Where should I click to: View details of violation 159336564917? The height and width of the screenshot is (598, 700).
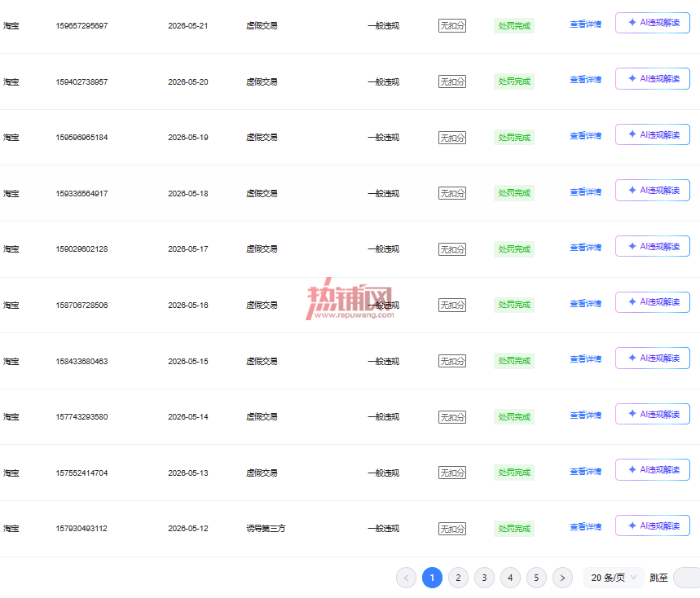(585, 192)
